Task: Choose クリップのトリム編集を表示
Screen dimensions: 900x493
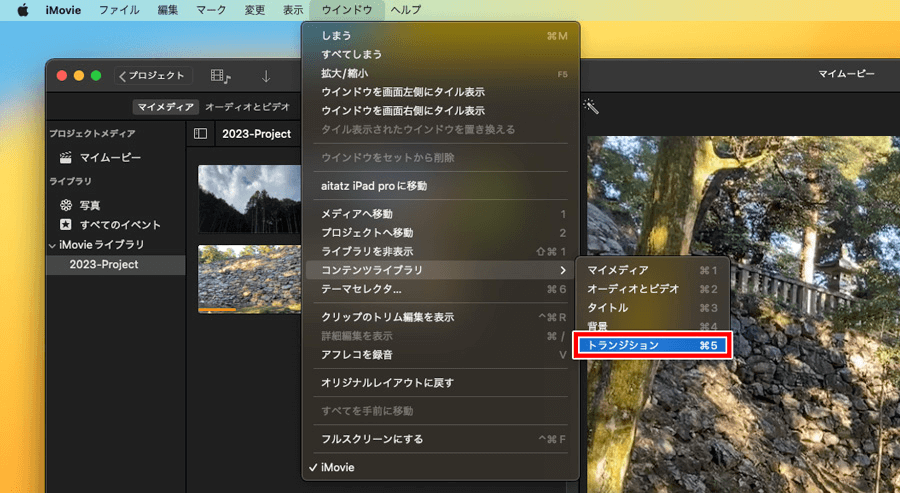Action: point(441,317)
